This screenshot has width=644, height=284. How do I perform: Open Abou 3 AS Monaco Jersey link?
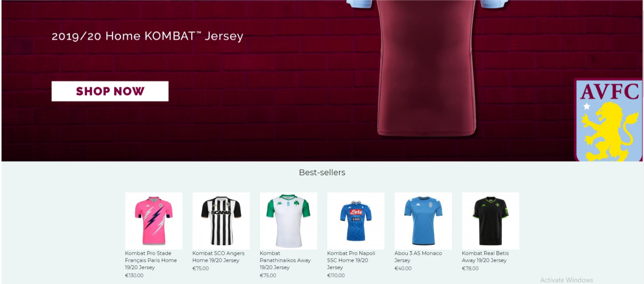(x=418, y=257)
